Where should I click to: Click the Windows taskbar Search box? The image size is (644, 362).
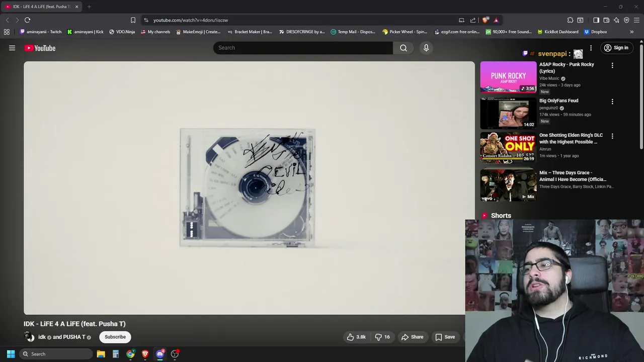[x=56, y=354]
